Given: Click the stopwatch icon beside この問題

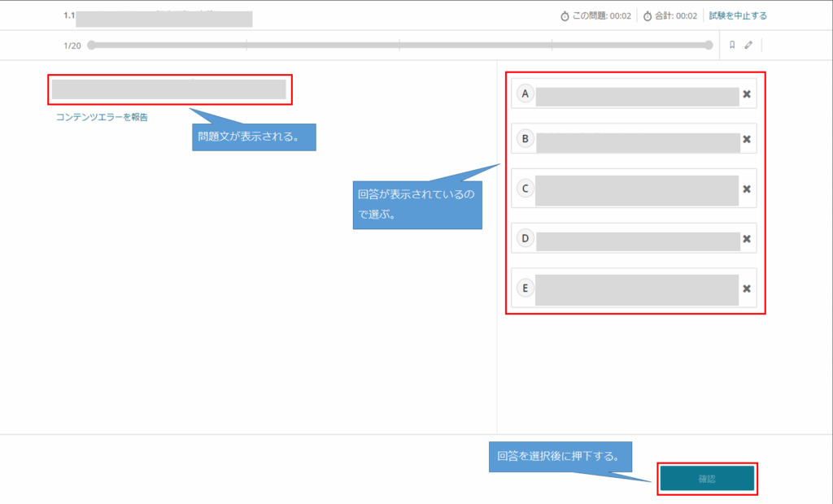Looking at the screenshot, I should pyautogui.click(x=565, y=16).
